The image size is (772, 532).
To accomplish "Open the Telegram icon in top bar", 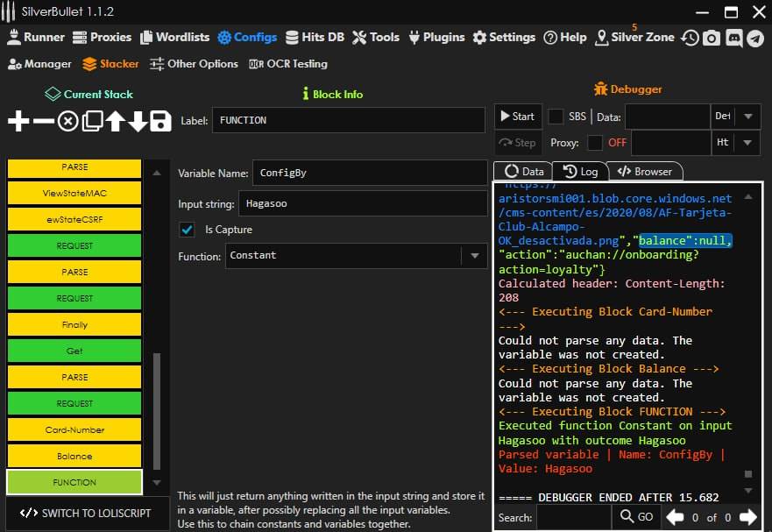I will [x=754, y=38].
